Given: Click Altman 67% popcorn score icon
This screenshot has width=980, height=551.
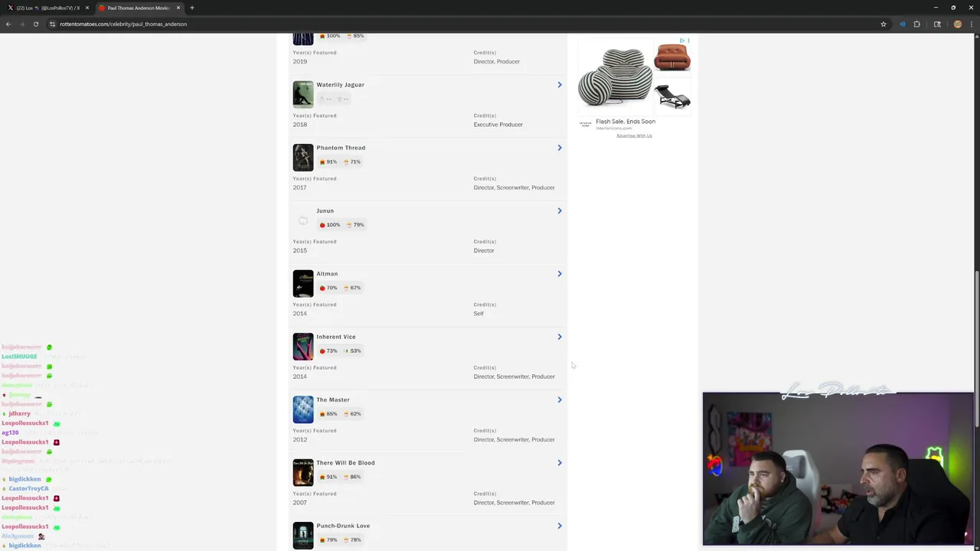Looking at the screenshot, I should pyautogui.click(x=346, y=288).
